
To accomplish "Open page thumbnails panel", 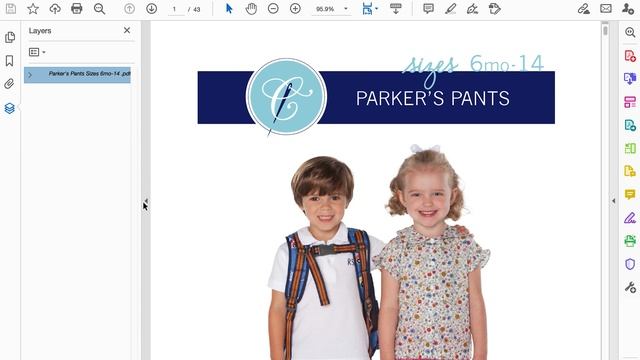I will (10, 37).
